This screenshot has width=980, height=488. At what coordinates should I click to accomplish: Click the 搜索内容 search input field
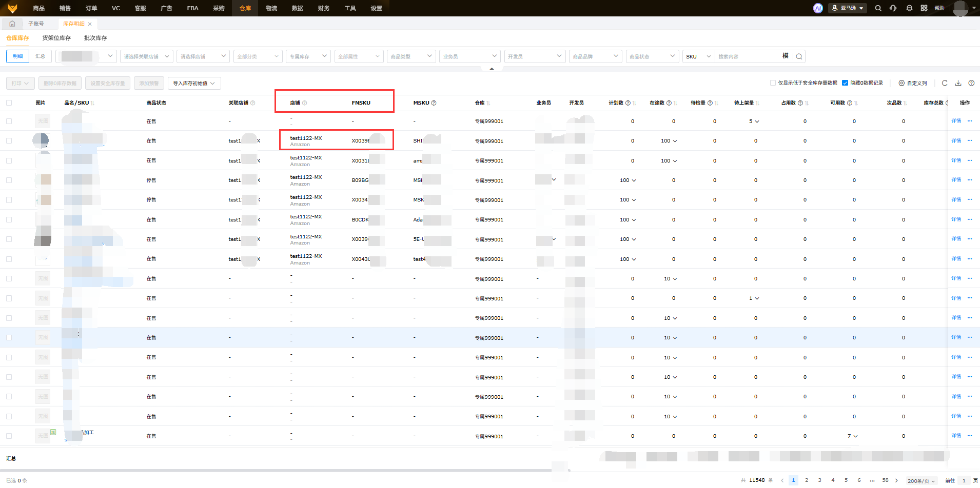(747, 56)
